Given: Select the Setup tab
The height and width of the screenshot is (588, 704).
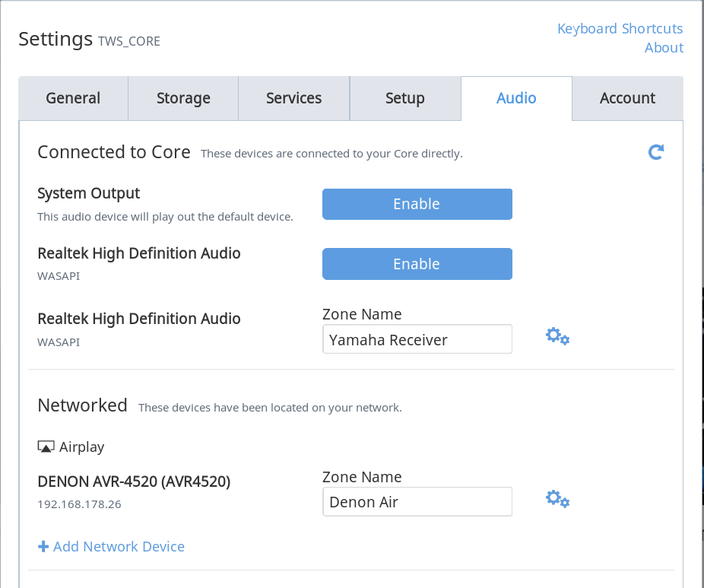Looking at the screenshot, I should coord(405,98).
